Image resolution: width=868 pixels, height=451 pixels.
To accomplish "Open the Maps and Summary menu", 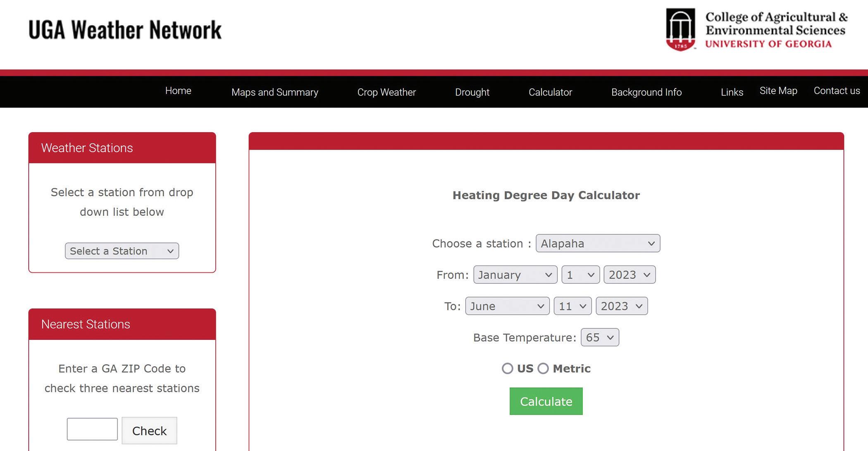I will (x=274, y=92).
